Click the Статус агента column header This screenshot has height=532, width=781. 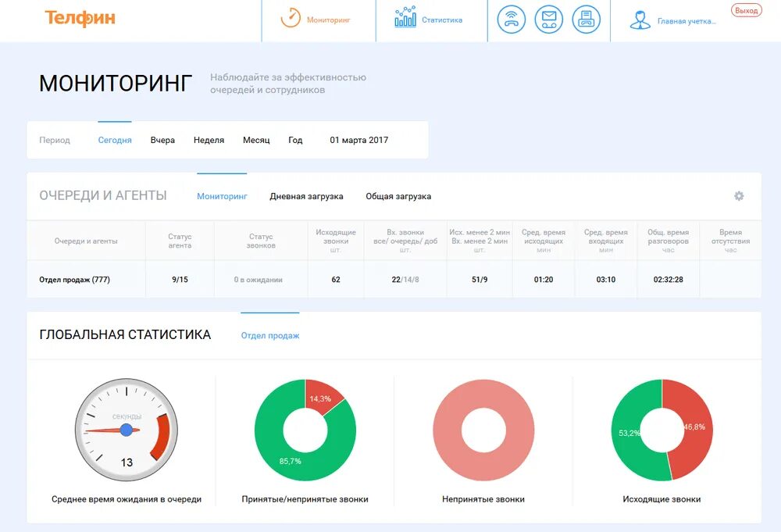click(x=180, y=241)
